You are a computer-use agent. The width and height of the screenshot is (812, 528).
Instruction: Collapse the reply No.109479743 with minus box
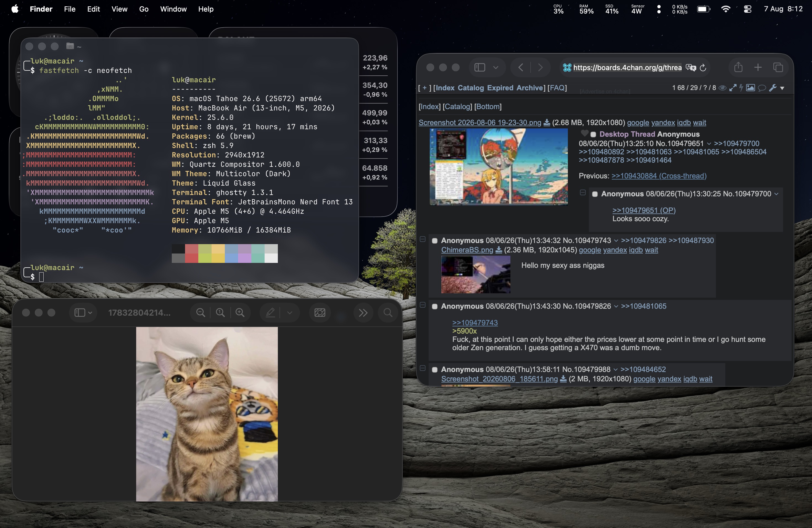[422, 239]
